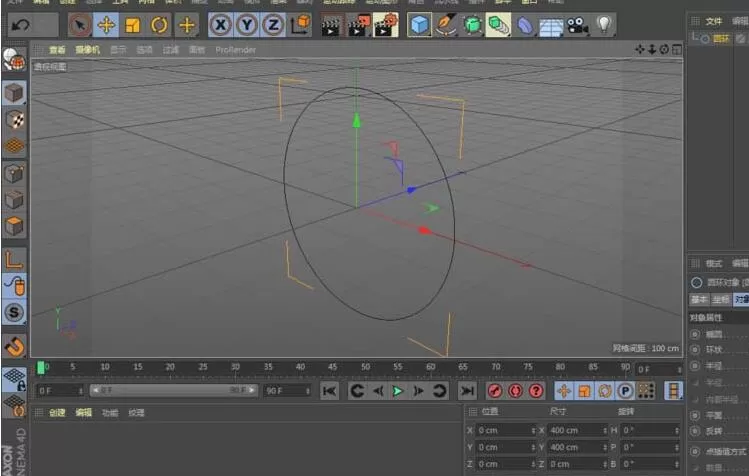Click timeline marker at frame 45
The image size is (749, 476).
click(x=332, y=367)
